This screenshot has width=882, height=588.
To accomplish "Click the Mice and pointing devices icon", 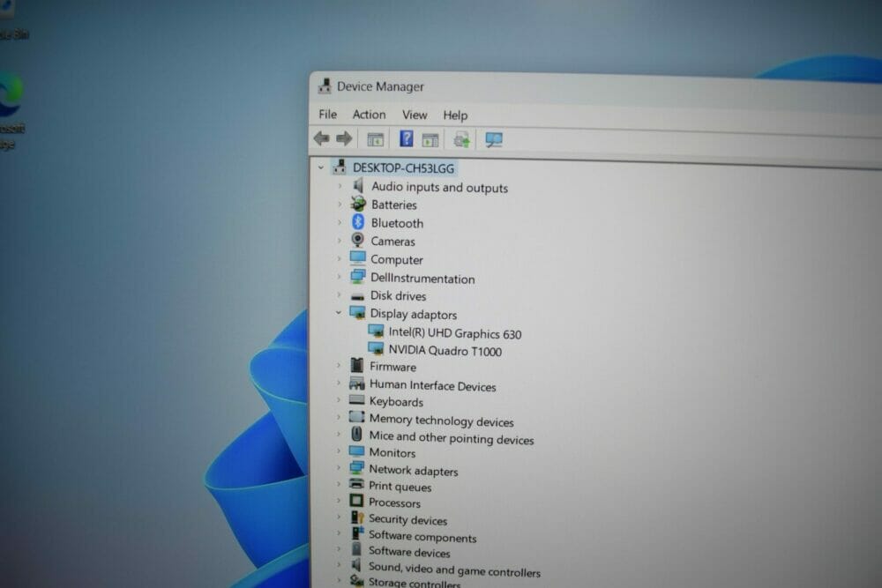I will [356, 434].
